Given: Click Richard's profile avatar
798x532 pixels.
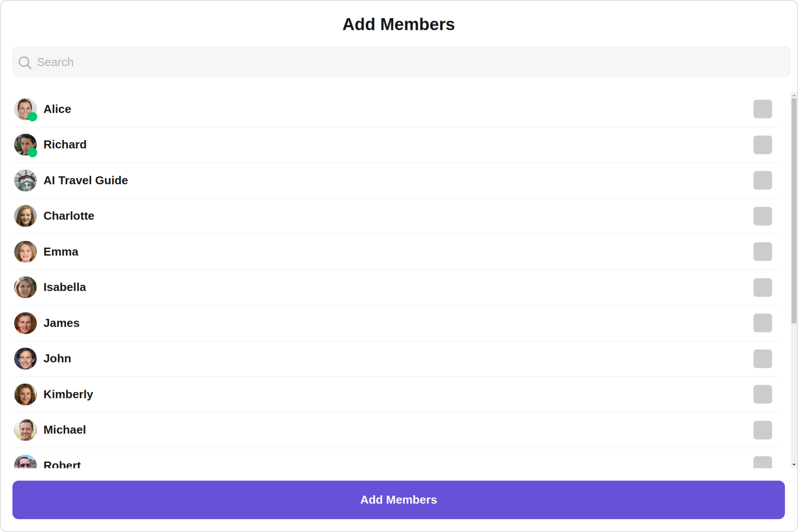Looking at the screenshot, I should (x=25, y=145).
